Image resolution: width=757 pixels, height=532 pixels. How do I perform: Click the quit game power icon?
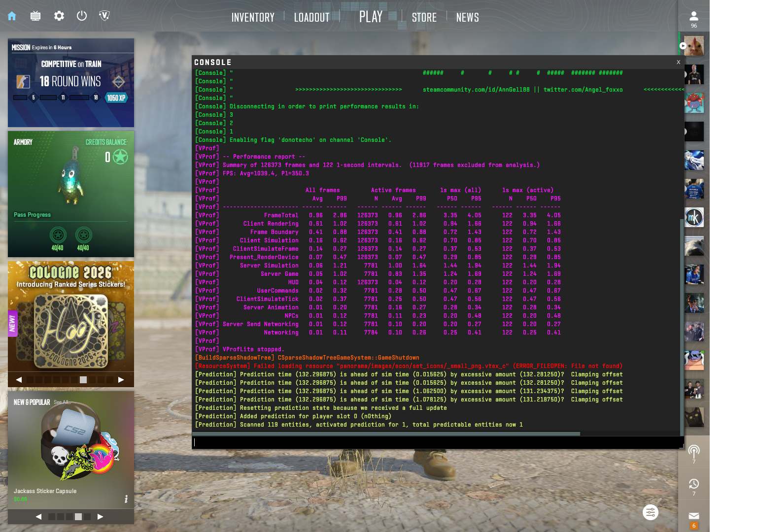tap(82, 16)
